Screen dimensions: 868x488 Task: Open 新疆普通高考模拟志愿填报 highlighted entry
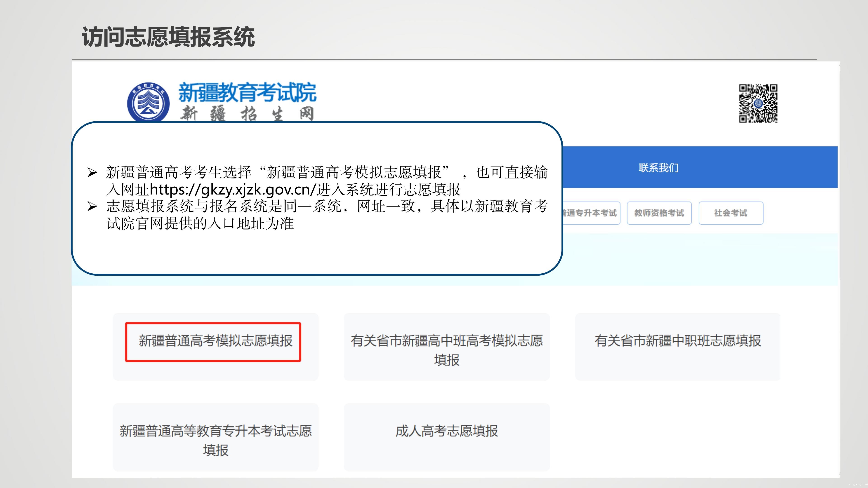tap(215, 341)
